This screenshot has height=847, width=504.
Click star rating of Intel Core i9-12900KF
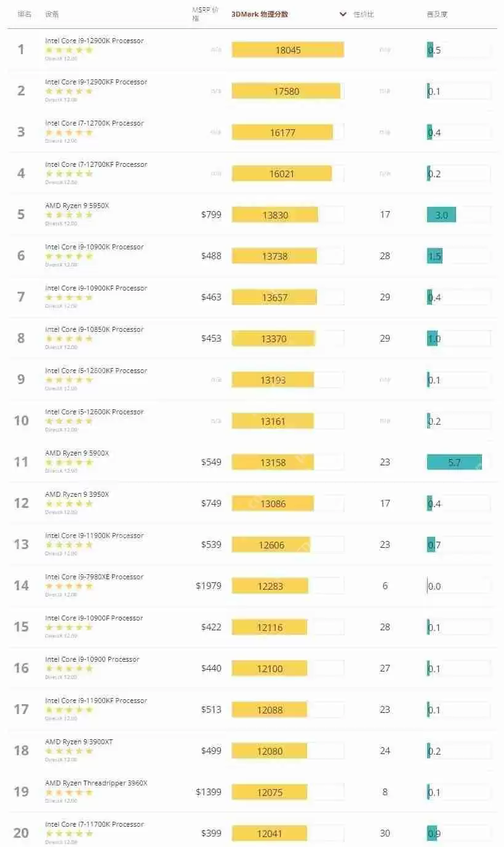tap(69, 91)
